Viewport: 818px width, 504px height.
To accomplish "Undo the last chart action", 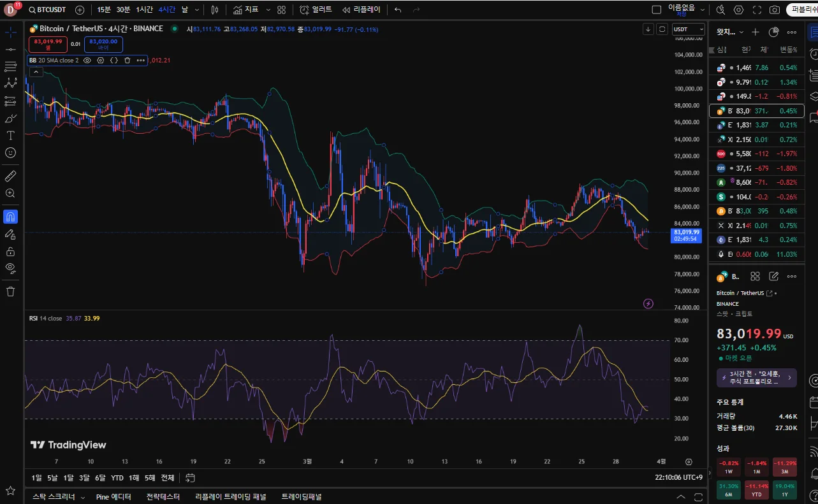I will 398,10.
